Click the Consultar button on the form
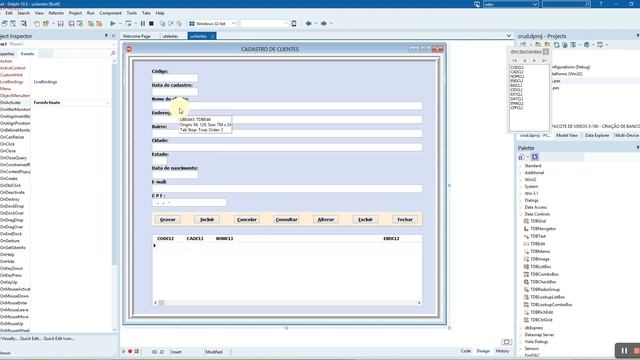This screenshot has height=360, width=640. tap(287, 220)
